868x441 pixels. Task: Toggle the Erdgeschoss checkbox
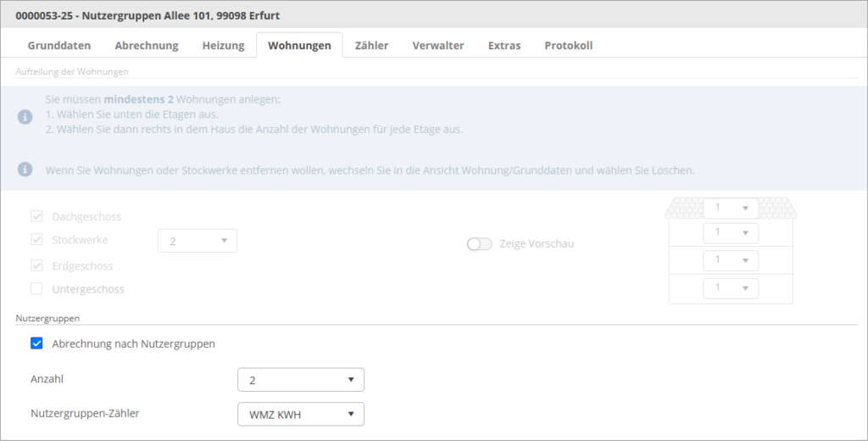click(x=36, y=265)
